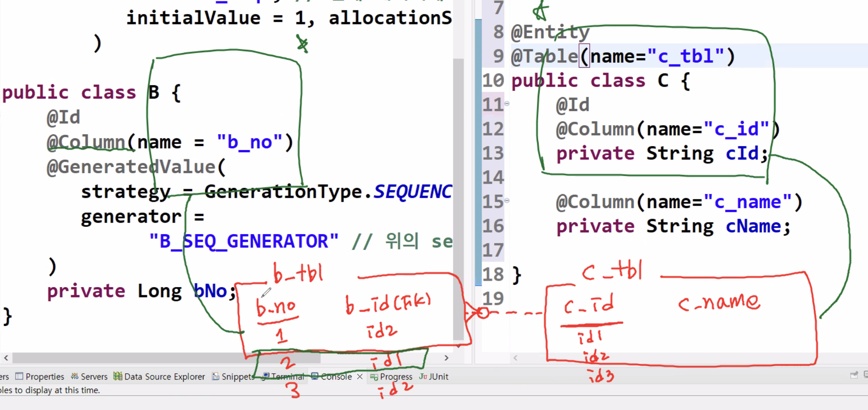
Task: Click the initialValue attribute text
Action: point(193,18)
